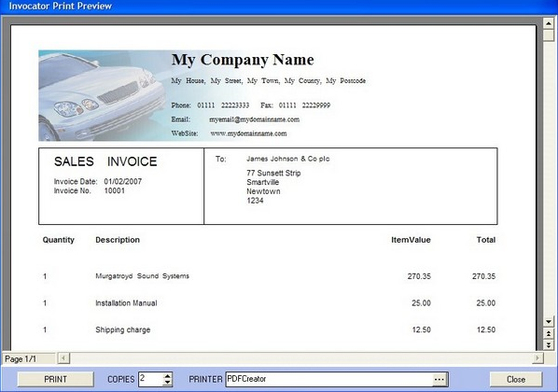This screenshot has width=558, height=392.
Task: Click the COPIES number field
Action: coord(151,379)
